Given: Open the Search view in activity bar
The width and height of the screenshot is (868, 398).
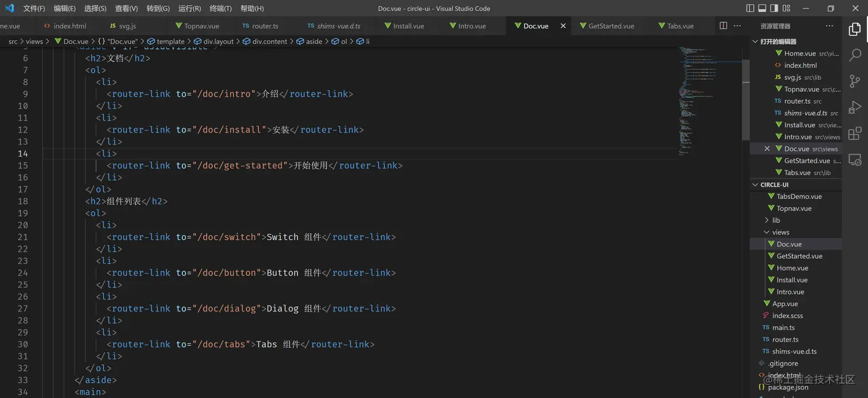Looking at the screenshot, I should [855, 55].
